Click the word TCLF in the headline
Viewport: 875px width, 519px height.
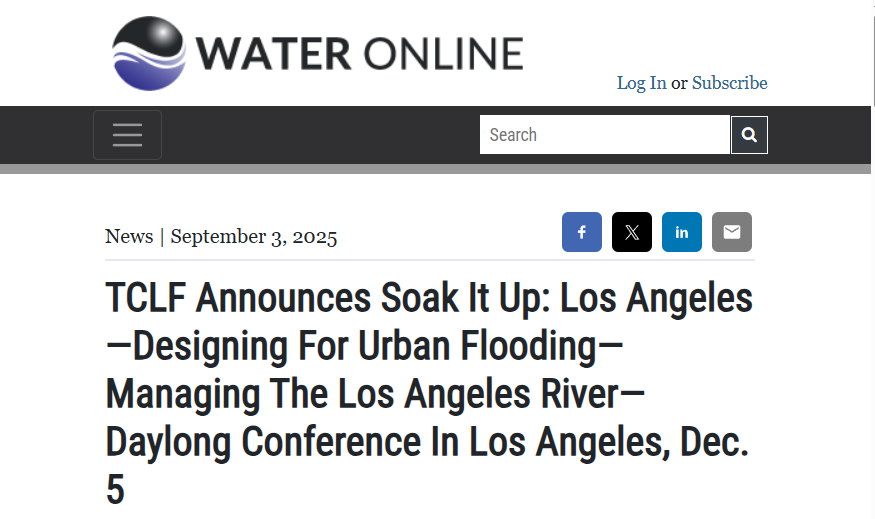click(145, 298)
